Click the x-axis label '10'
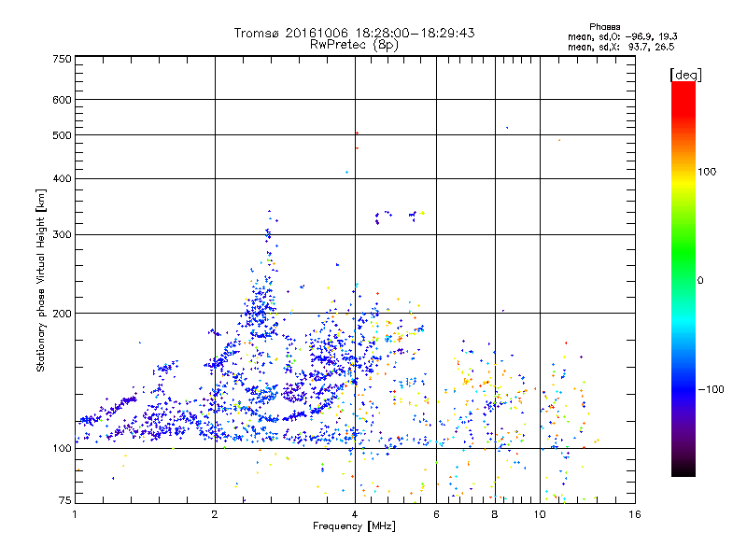747x560 pixels. [540, 514]
